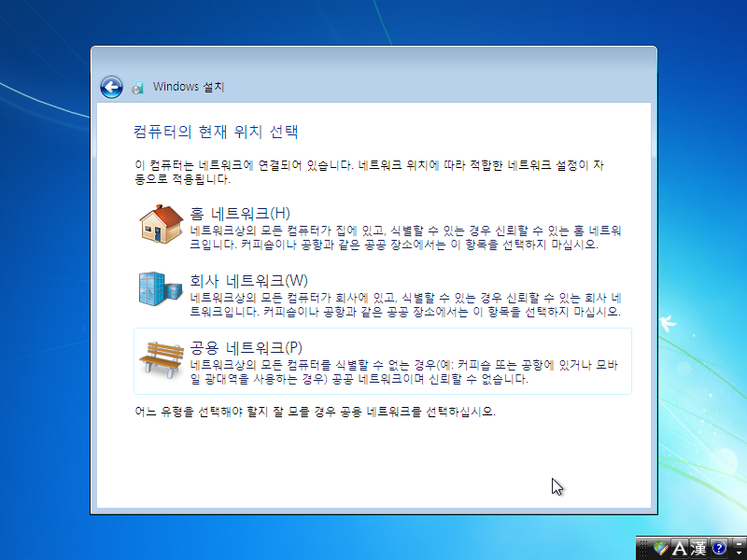
Task: Click the Korean IME globe-pencil icon
Action: pos(660,549)
